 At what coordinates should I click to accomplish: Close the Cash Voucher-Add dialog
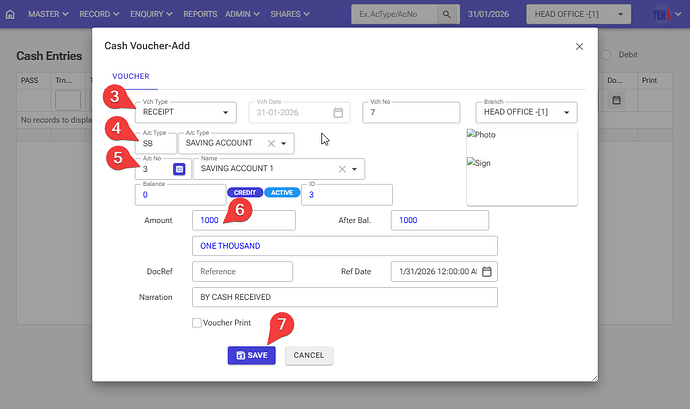point(579,46)
